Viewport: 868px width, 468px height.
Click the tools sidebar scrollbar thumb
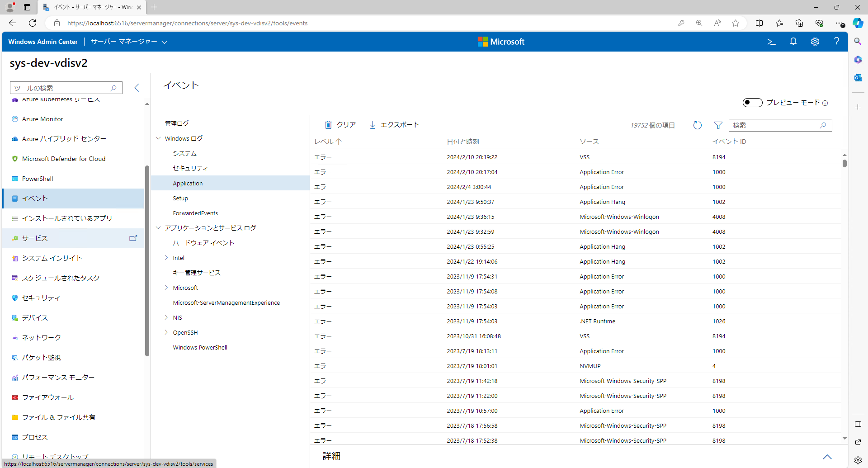(x=147, y=260)
